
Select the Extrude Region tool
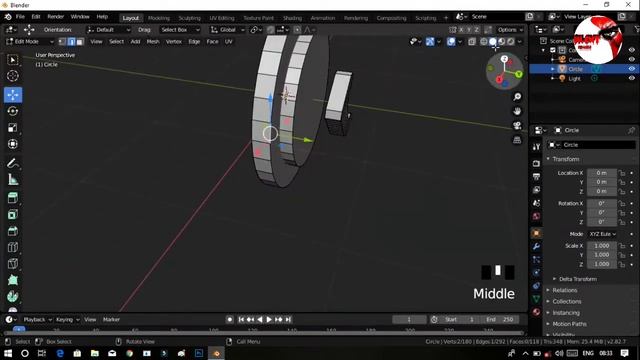click(x=13, y=198)
